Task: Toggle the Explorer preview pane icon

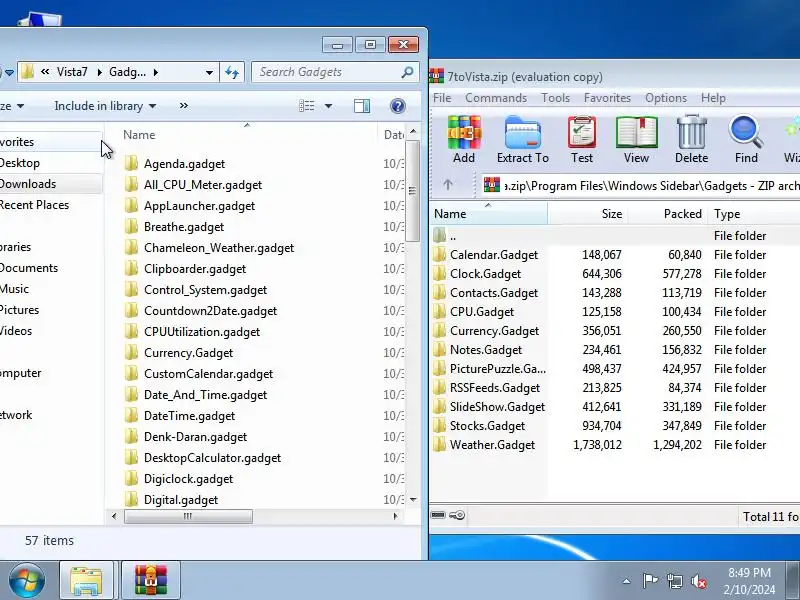Action: pyautogui.click(x=362, y=106)
